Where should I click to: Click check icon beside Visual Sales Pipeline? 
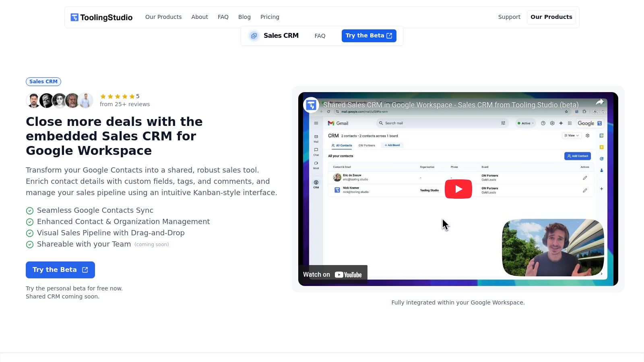pos(30,233)
